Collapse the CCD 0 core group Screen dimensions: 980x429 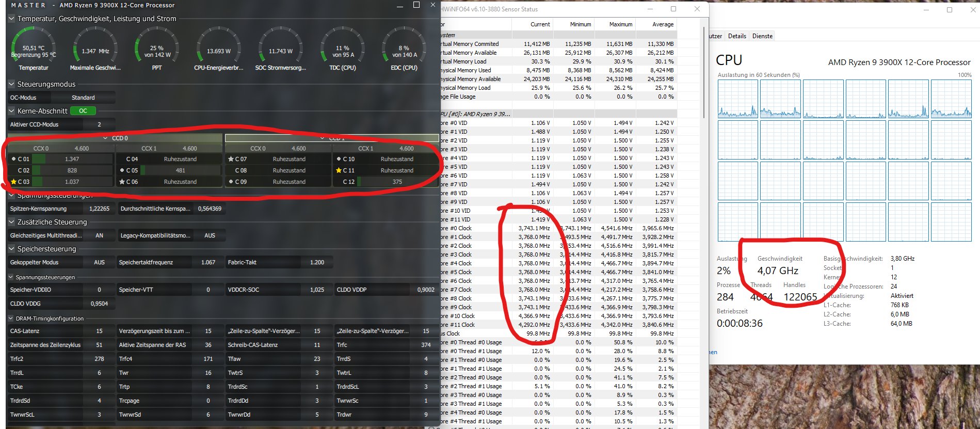click(x=106, y=138)
